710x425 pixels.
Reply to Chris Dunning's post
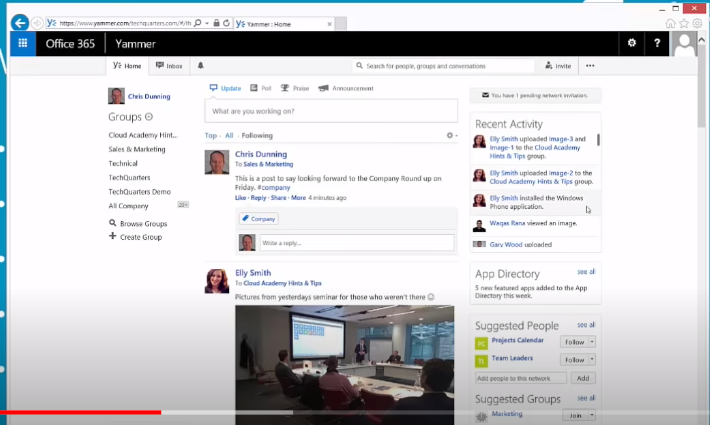(259, 198)
